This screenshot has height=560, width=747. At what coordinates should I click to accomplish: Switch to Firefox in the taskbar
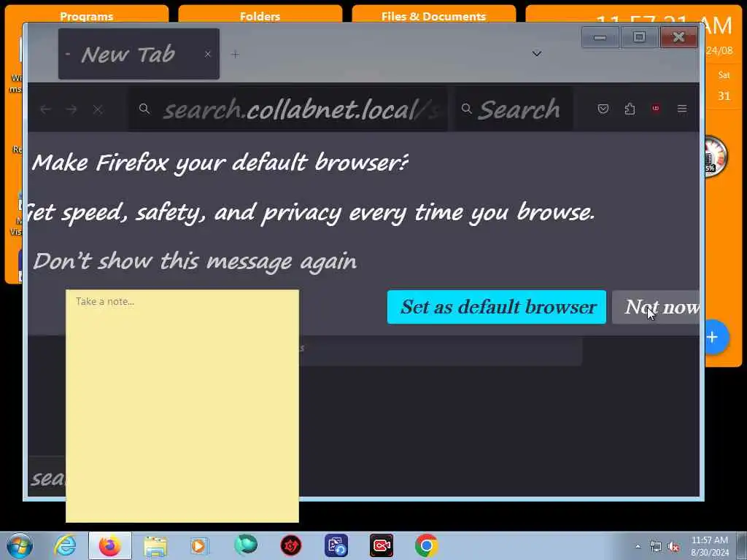click(109, 545)
